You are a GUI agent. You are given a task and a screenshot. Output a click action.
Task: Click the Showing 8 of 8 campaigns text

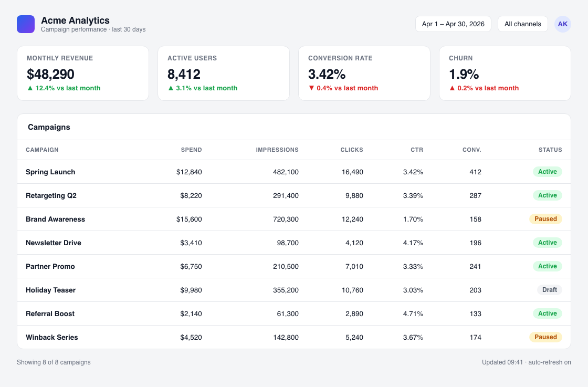(x=54, y=362)
